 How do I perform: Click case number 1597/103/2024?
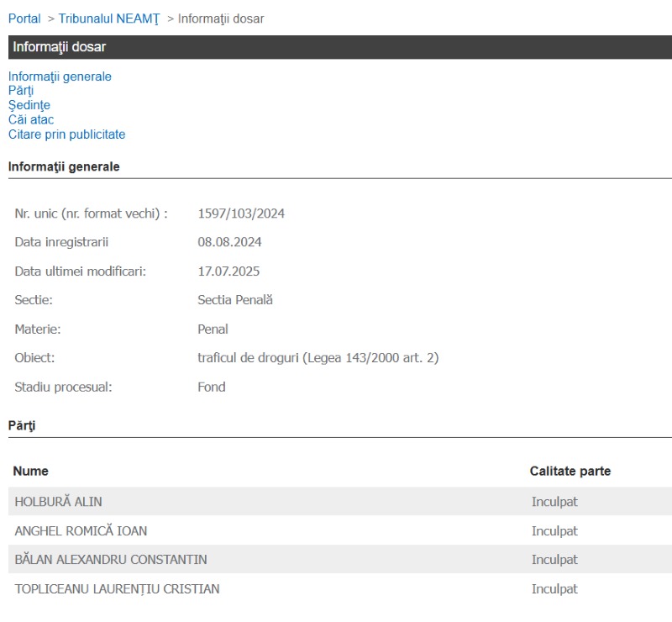(x=241, y=213)
